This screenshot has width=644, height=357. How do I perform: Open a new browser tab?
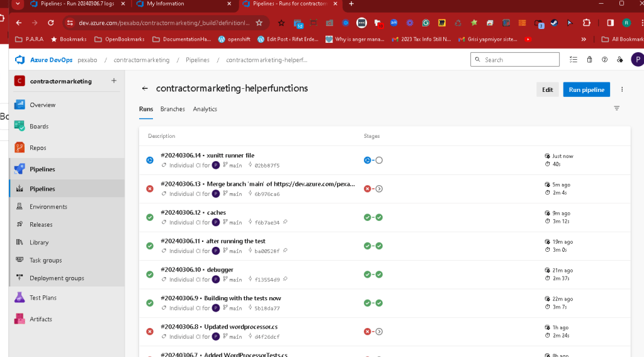351,4
